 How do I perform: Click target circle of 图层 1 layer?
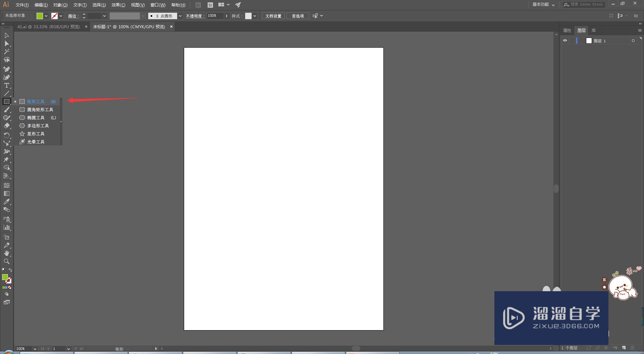(633, 41)
